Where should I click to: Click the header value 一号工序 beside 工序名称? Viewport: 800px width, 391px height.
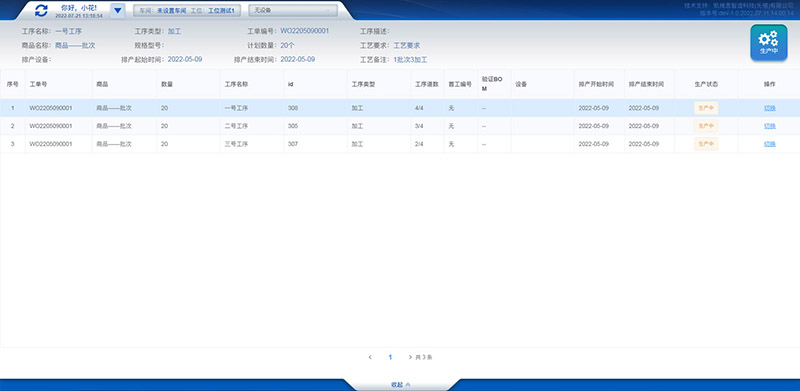pyautogui.click(x=68, y=31)
